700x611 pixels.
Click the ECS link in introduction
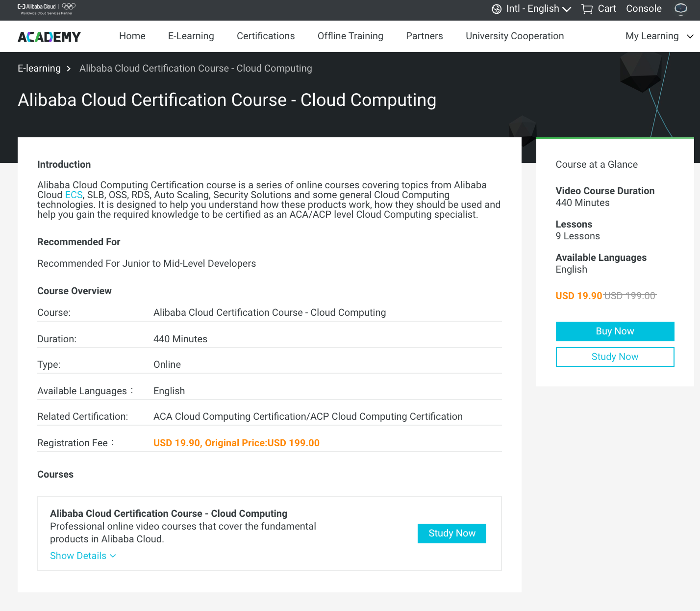pos(74,195)
